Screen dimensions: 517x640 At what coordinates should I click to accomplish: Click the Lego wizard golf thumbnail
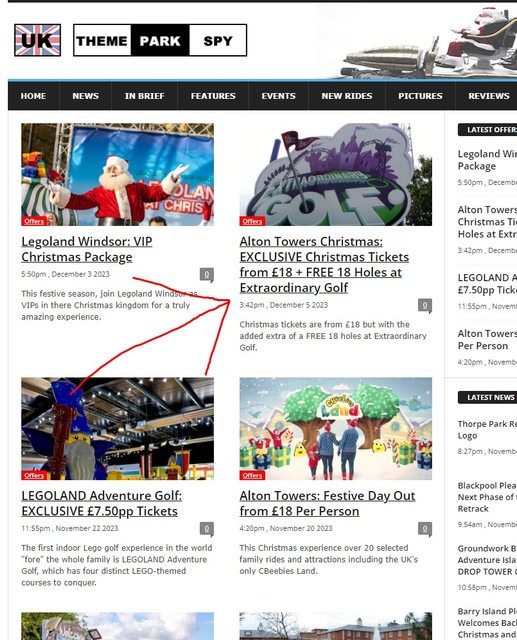point(118,429)
